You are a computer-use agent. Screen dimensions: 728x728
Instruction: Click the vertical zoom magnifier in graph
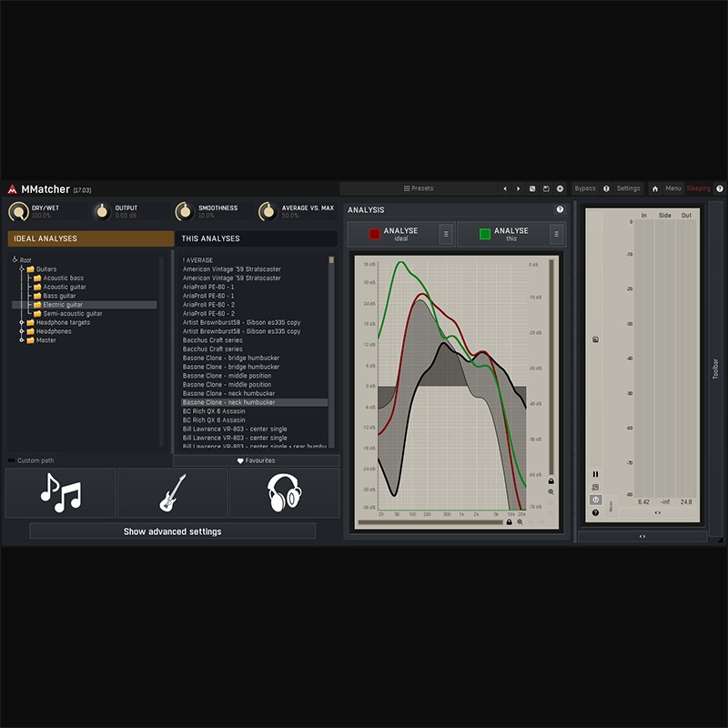[551, 491]
